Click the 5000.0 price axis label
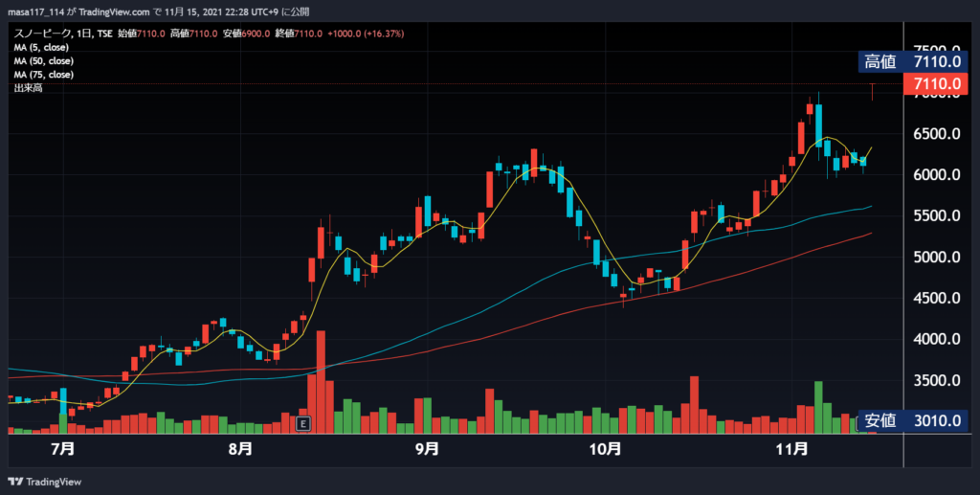The image size is (980, 495). tap(936, 258)
